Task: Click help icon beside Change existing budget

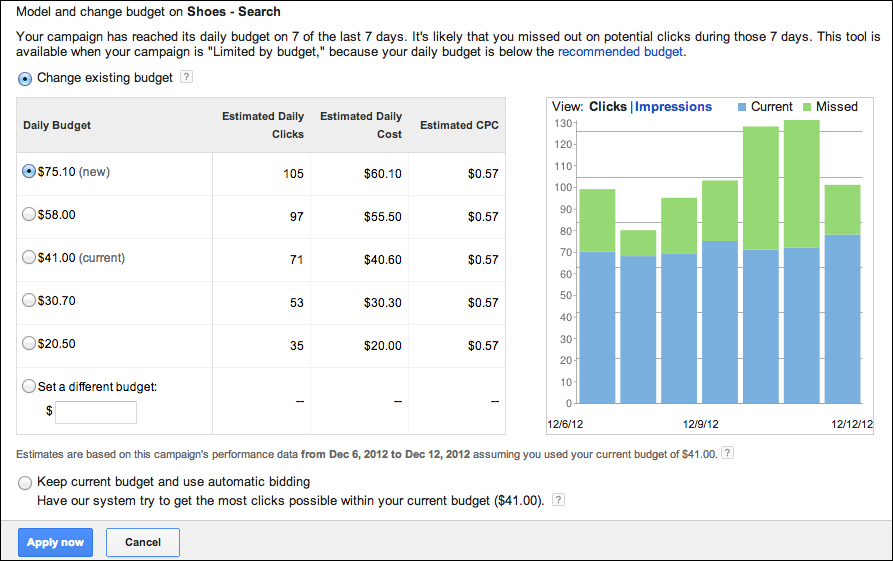Action: [x=186, y=78]
